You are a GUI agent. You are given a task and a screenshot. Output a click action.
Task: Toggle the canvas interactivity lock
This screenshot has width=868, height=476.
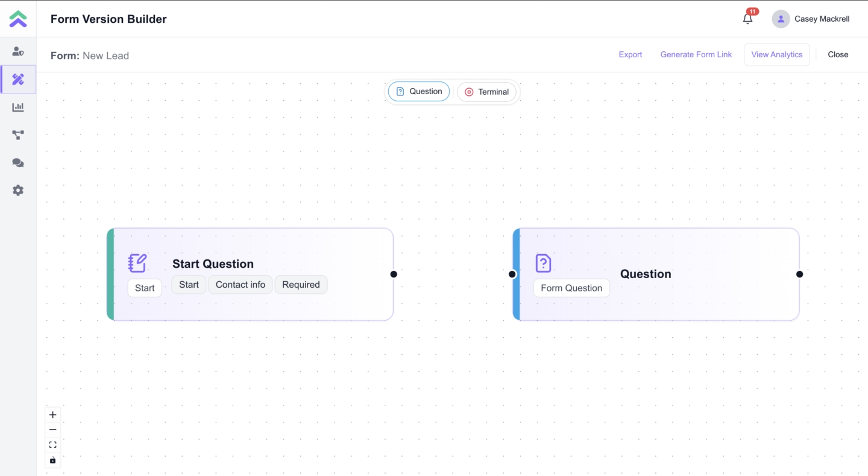tap(53, 460)
